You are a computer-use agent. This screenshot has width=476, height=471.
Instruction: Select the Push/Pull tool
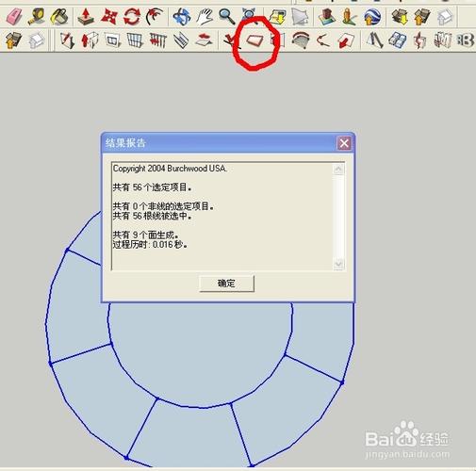87,16
